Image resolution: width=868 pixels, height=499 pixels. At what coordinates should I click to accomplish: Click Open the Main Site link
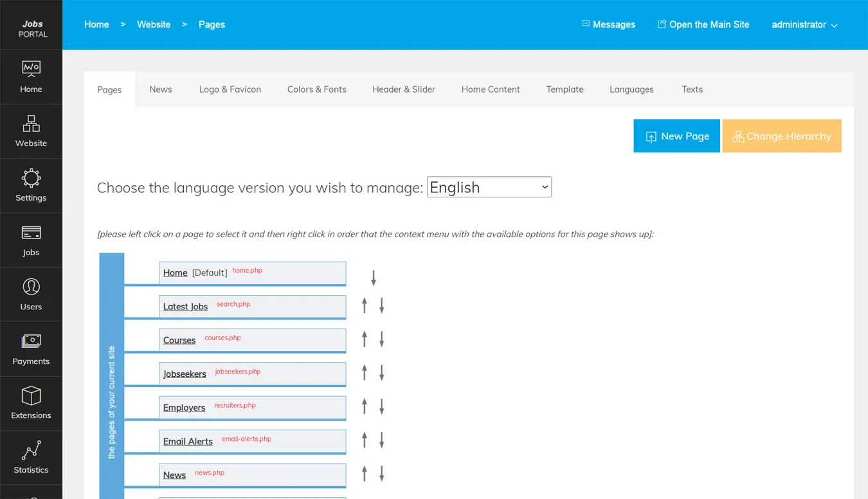point(703,24)
